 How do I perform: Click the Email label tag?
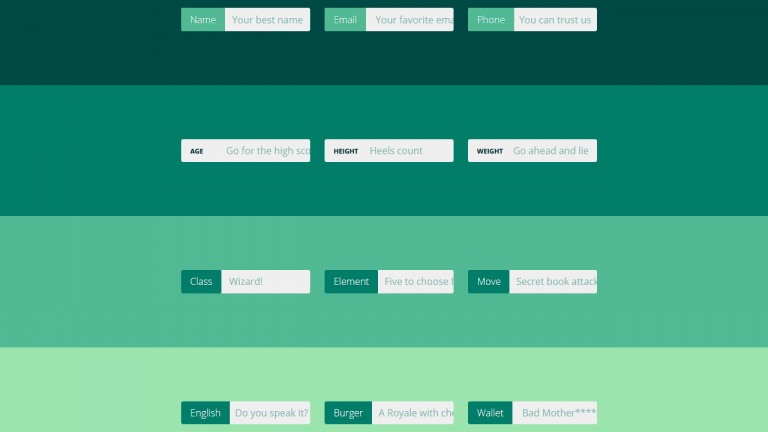pos(345,20)
